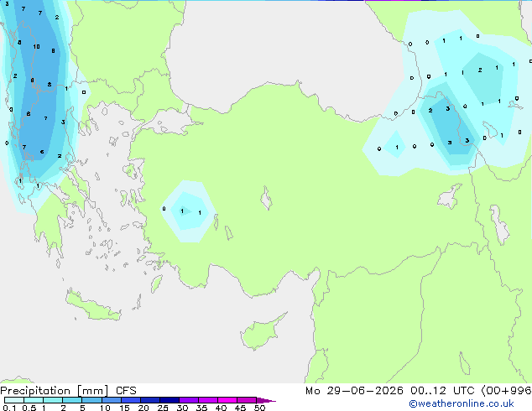The height and width of the screenshot is (411, 532).
Task: Click the 45–50 mm legend color swatch
Action: click(247, 400)
